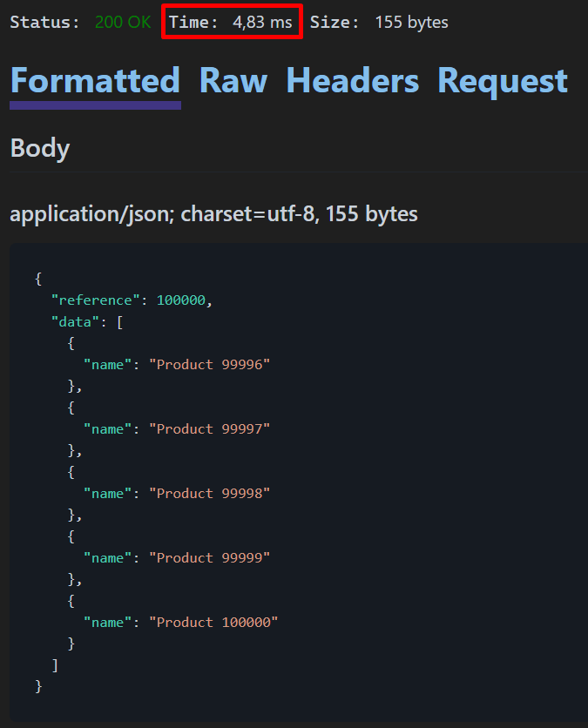Select the 4,83 ms time value

(x=262, y=23)
